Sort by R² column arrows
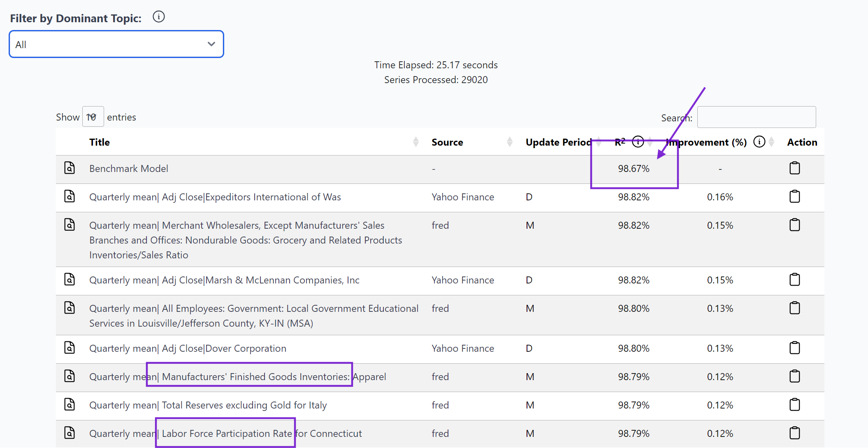868x448 pixels. click(x=650, y=142)
